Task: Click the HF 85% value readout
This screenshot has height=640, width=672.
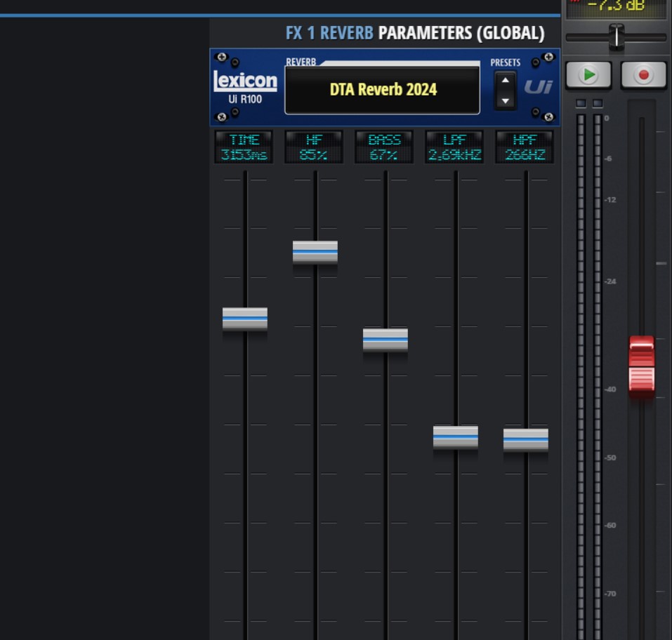Action: tap(314, 147)
